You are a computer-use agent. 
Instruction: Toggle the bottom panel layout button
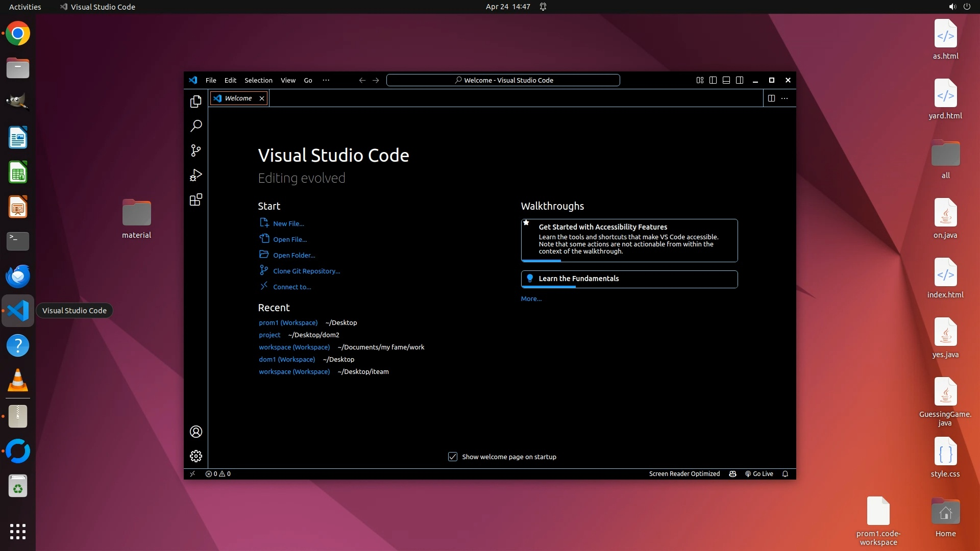726,80
